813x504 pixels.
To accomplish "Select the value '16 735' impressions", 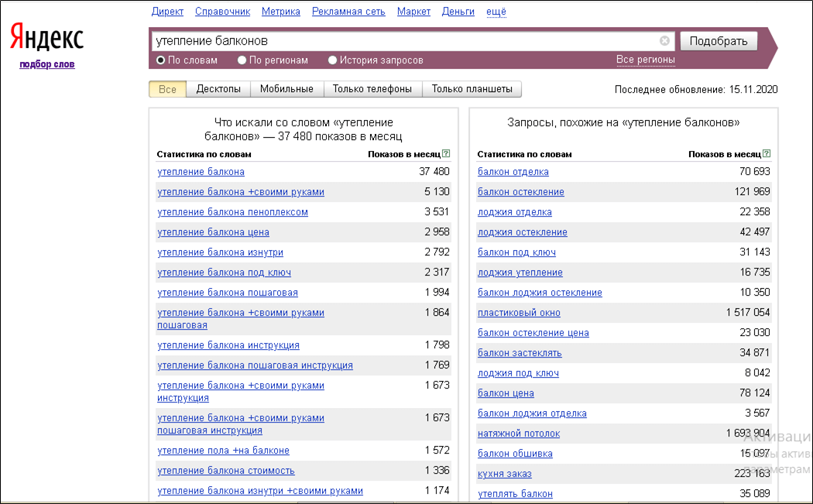I will pos(755,273).
